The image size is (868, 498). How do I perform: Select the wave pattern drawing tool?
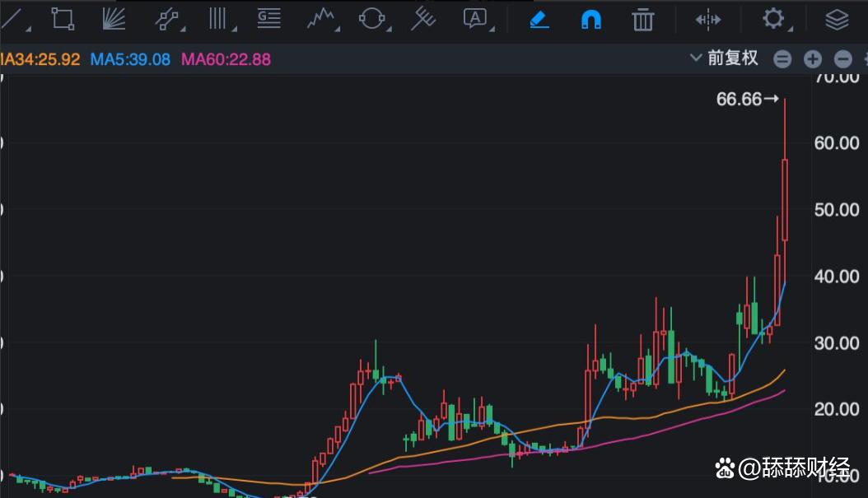pyautogui.click(x=321, y=19)
